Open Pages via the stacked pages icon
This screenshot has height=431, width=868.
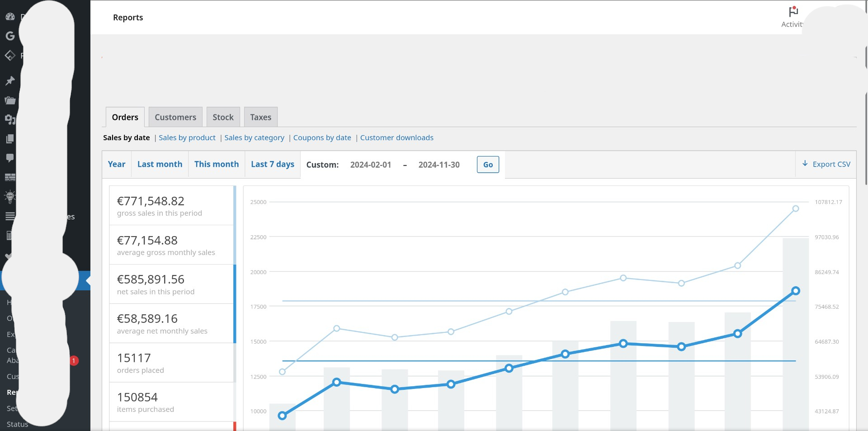coord(10,139)
